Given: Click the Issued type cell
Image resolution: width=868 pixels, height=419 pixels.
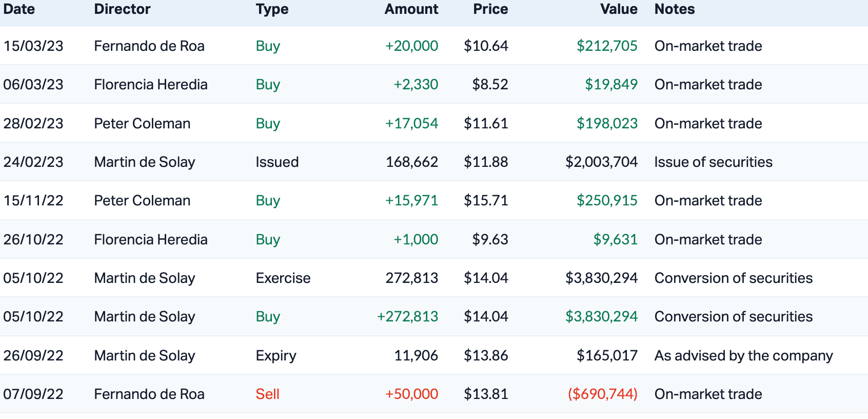Looking at the screenshot, I should 277,162.
